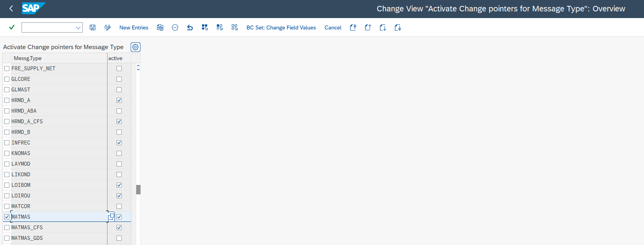Open table settings gear icon
The height and width of the screenshot is (245, 644).
(x=135, y=47)
